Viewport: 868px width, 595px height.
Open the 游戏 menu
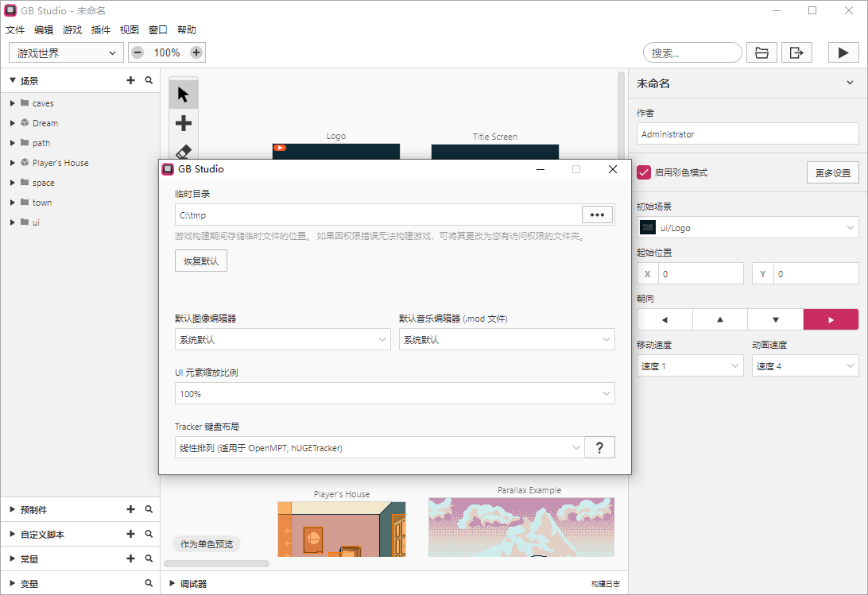[72, 30]
